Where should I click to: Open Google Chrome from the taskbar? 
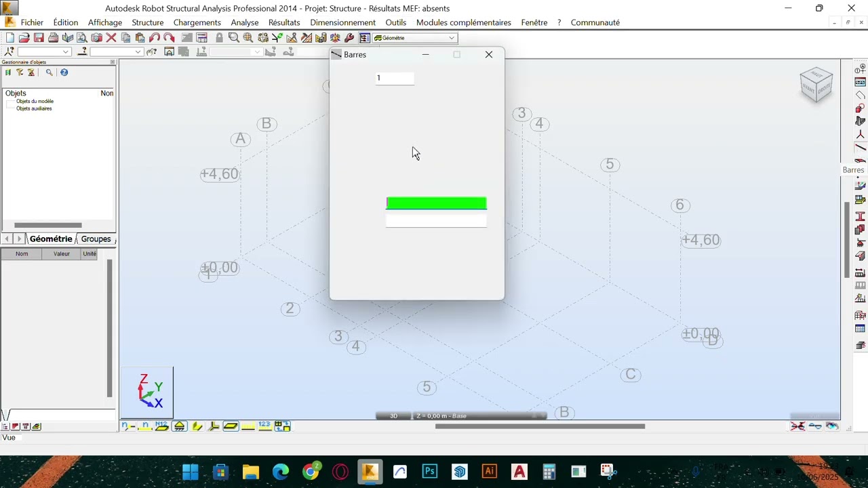pyautogui.click(x=311, y=471)
